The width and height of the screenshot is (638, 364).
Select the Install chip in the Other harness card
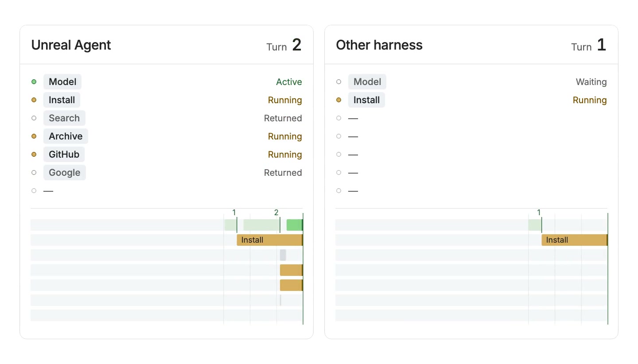click(366, 100)
